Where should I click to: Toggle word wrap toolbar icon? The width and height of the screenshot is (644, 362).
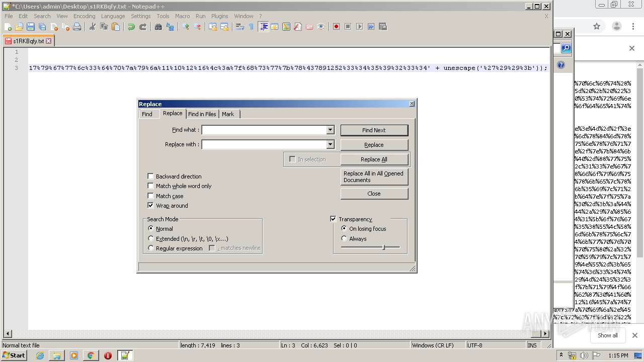239,27
